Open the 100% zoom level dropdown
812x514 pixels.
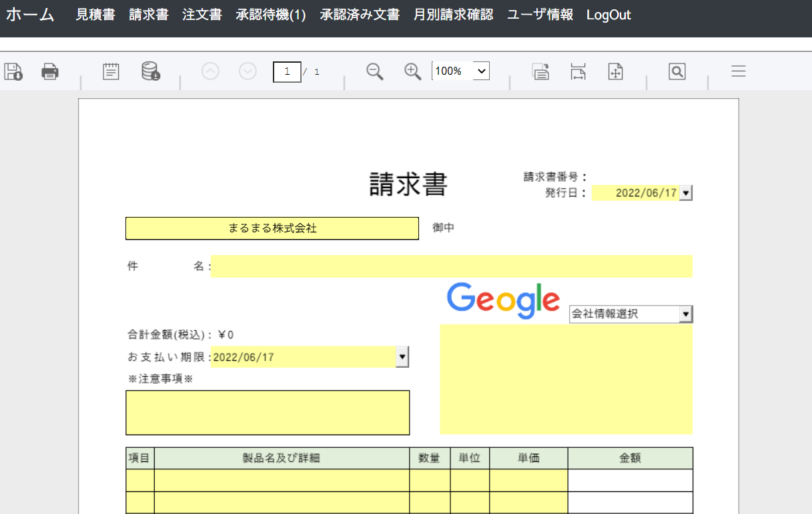click(460, 71)
